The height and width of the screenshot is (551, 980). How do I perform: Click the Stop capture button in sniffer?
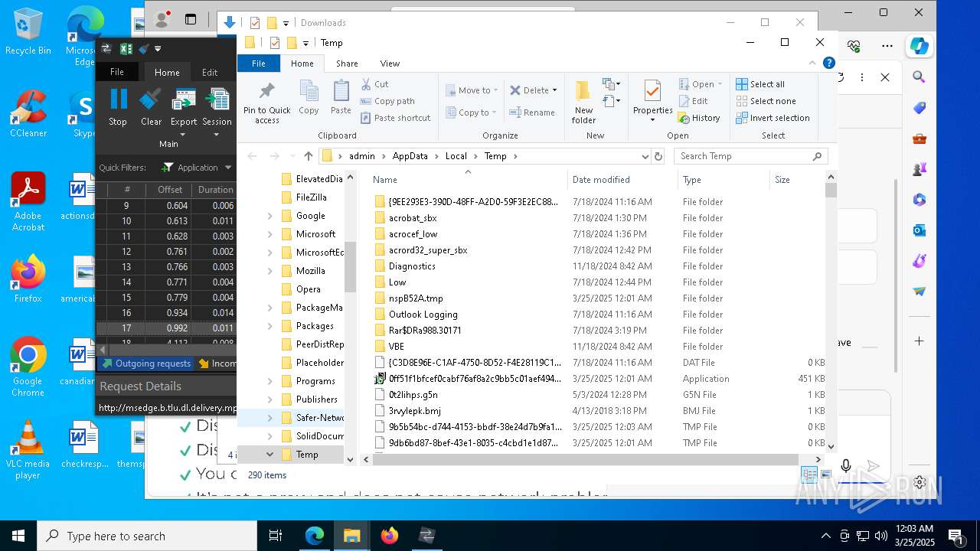tap(118, 107)
